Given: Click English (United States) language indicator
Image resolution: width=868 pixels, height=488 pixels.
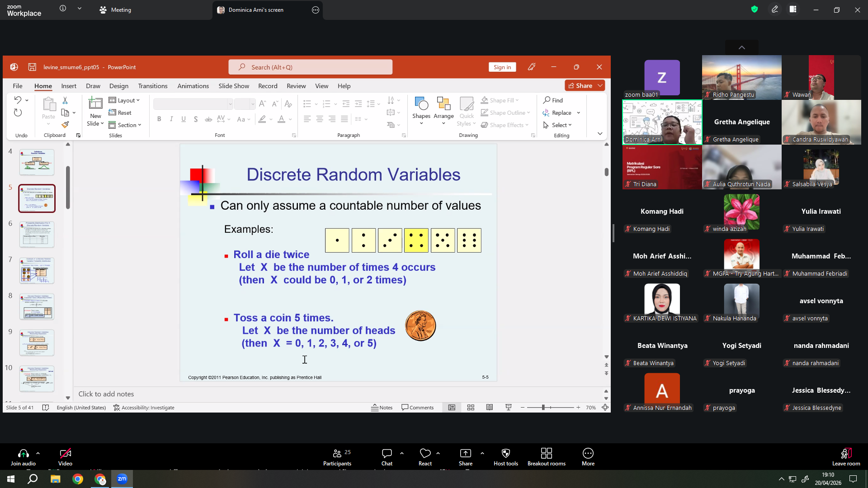Looking at the screenshot, I should point(81,408).
